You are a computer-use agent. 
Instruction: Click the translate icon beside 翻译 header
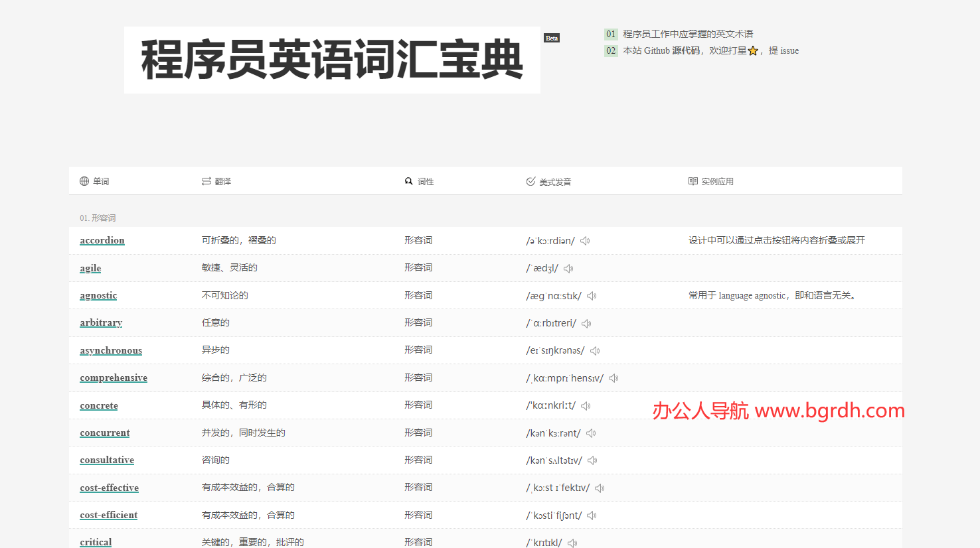tap(206, 180)
